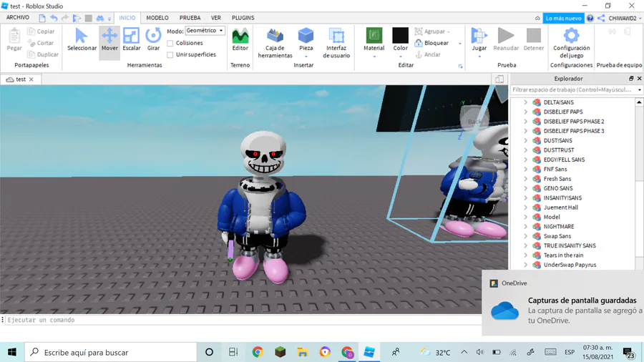Choose the Escalar scale tool

(x=132, y=39)
